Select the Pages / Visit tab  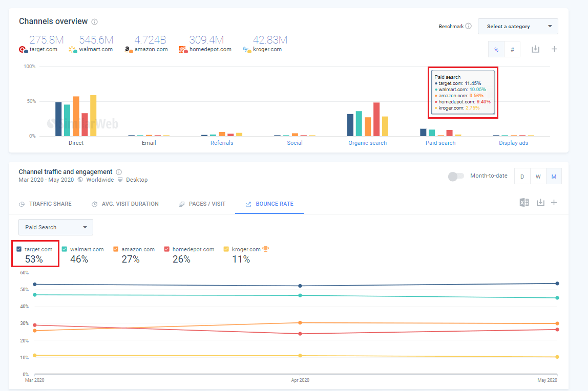[x=202, y=204]
